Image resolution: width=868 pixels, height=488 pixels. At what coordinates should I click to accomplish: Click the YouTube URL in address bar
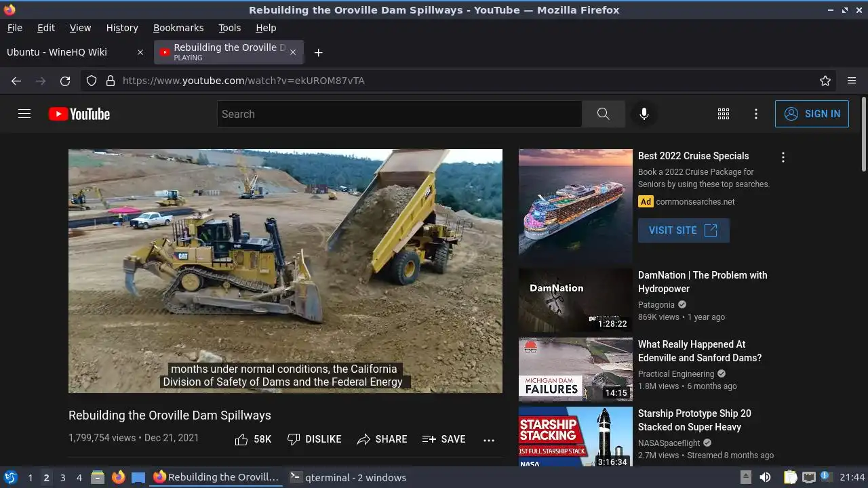click(243, 81)
